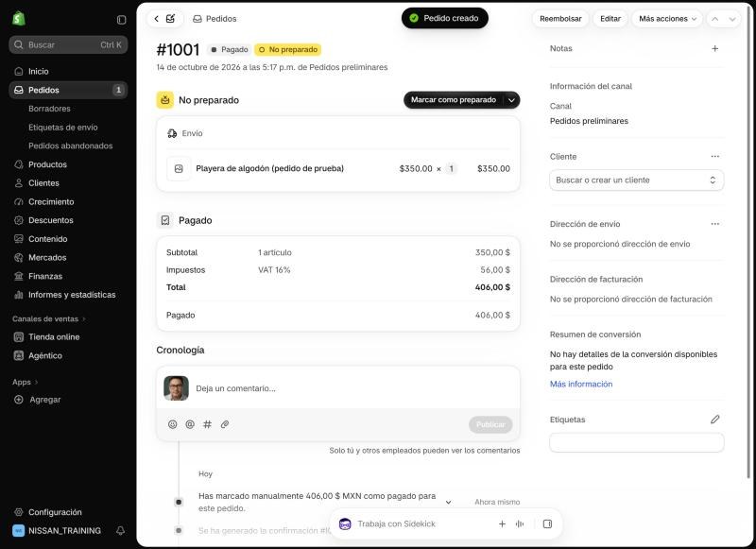
Task: Open Etiquetas de envío submenu item
Action: click(63, 128)
